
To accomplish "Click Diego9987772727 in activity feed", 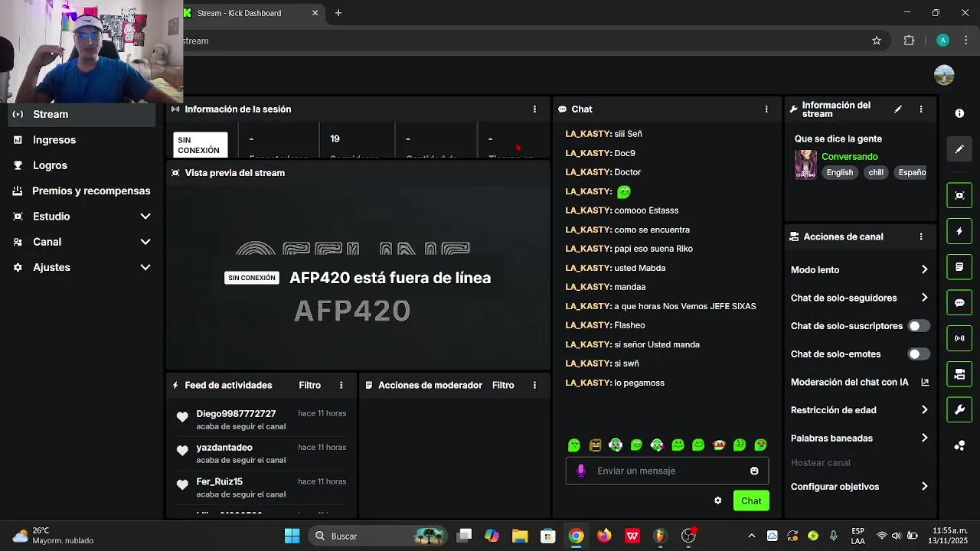I will 236,414.
